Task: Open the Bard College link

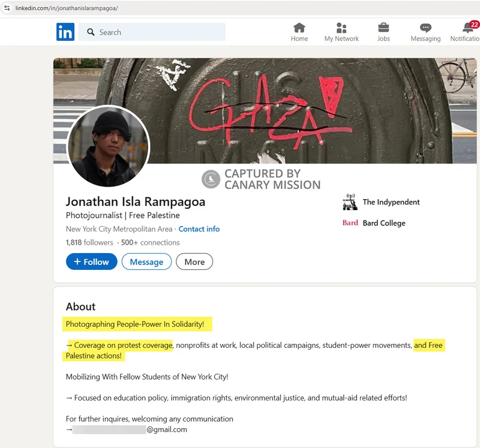Action: pos(384,223)
